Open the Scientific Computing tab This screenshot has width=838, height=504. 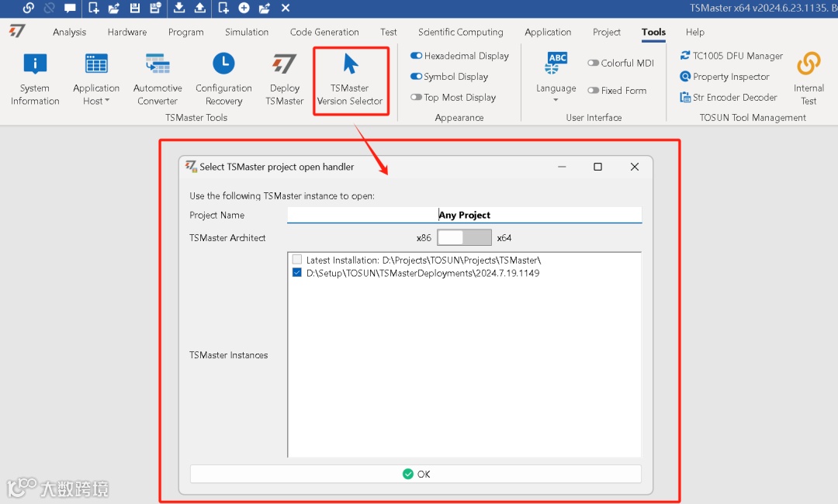pos(461,32)
